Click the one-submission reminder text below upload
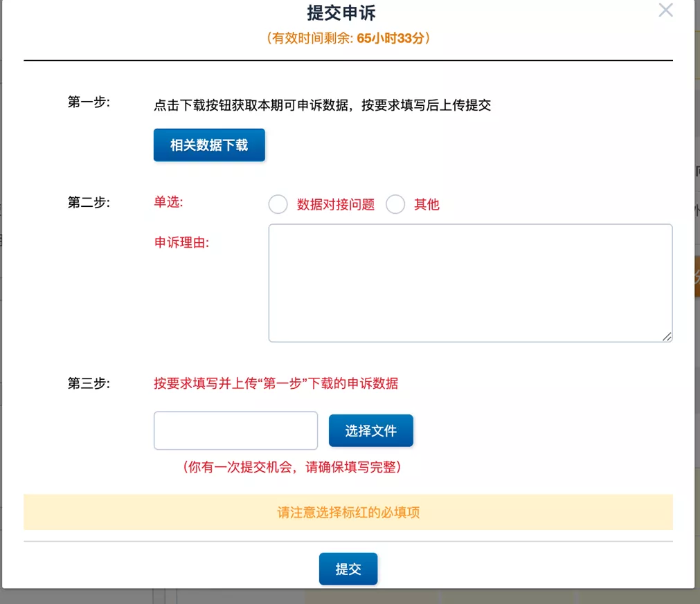This screenshot has height=604, width=700. (x=278, y=467)
